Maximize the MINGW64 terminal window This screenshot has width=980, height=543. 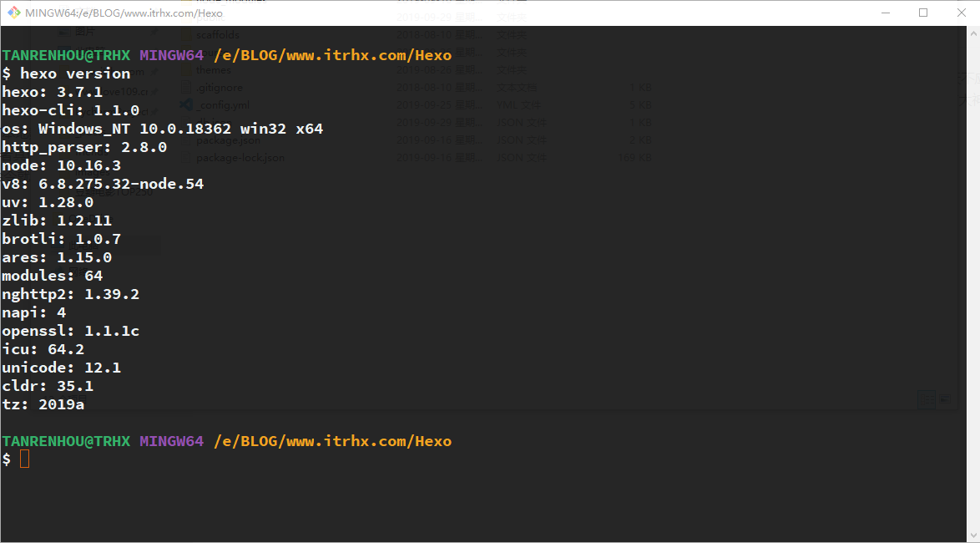923,13
